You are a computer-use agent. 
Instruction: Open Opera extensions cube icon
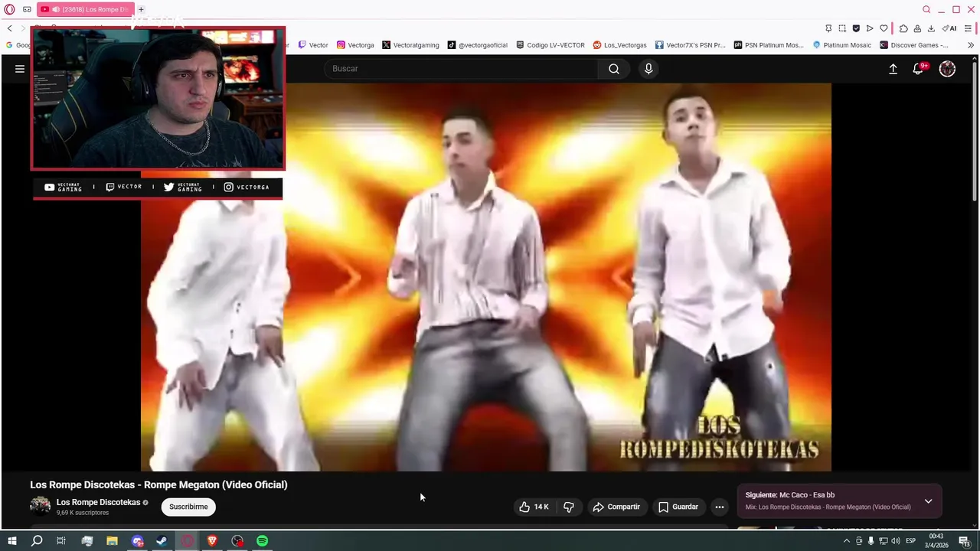click(x=903, y=28)
